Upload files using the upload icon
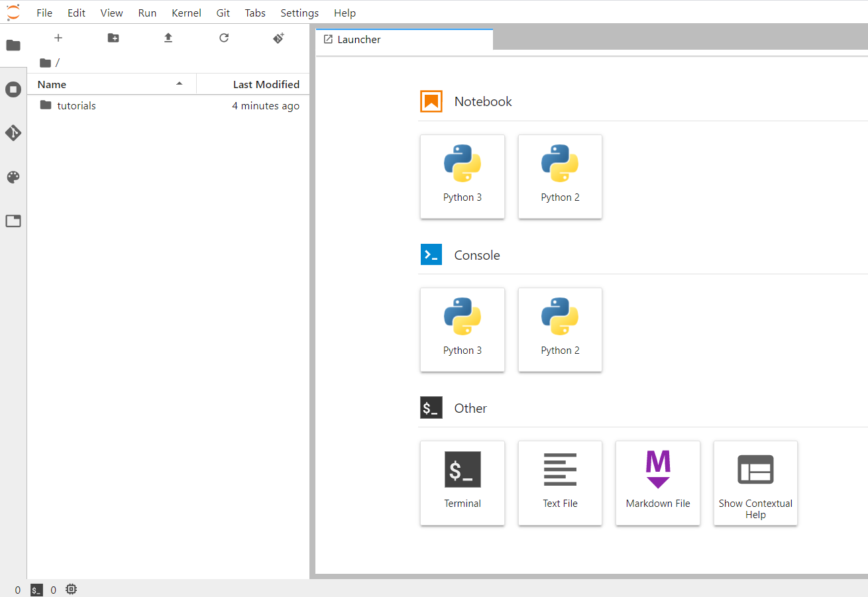This screenshot has width=868, height=597. coord(168,38)
